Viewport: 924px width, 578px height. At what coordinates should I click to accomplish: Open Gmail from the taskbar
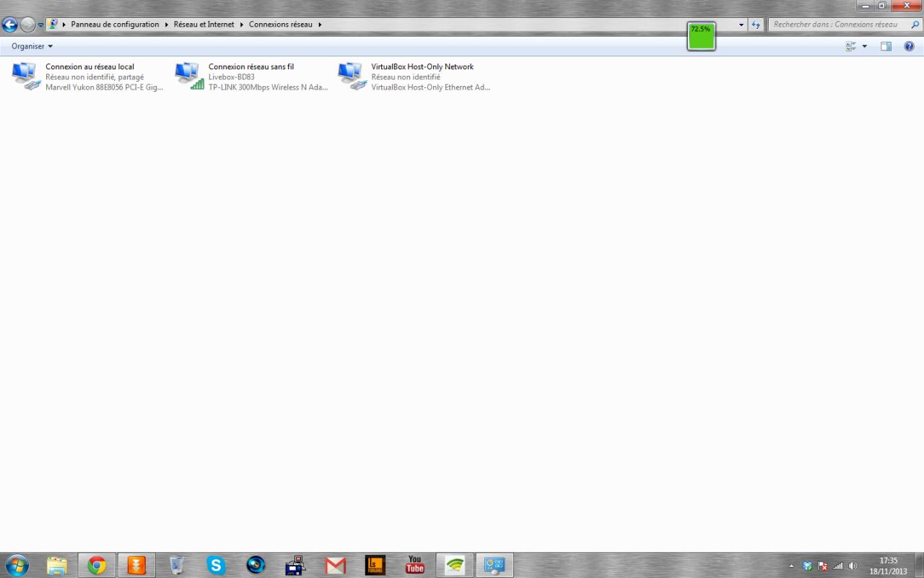tap(335, 565)
